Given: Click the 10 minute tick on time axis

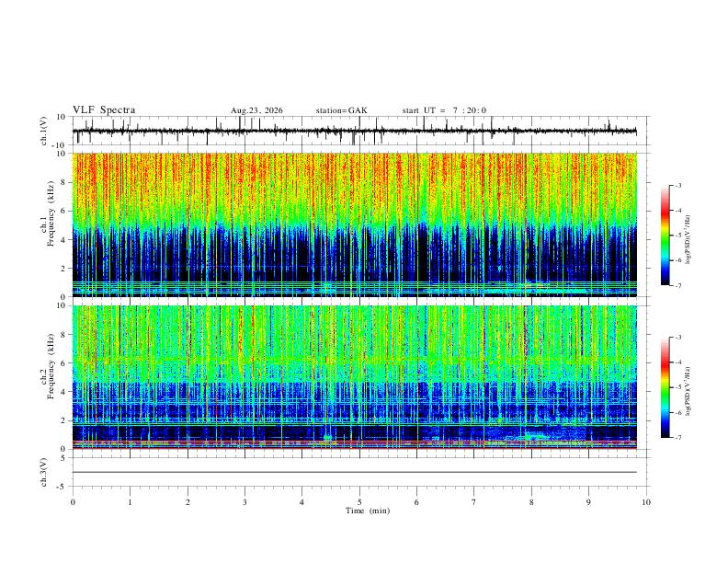Looking at the screenshot, I should pos(646,502).
